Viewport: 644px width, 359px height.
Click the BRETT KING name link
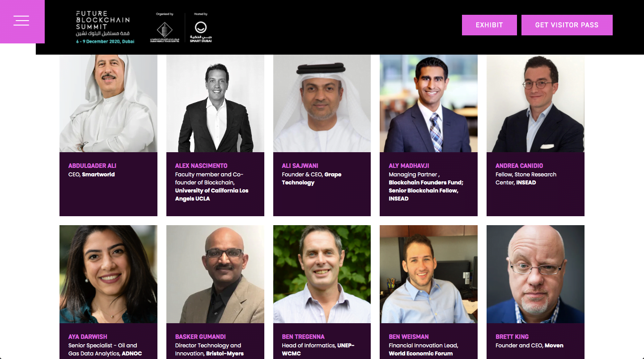pyautogui.click(x=512, y=337)
